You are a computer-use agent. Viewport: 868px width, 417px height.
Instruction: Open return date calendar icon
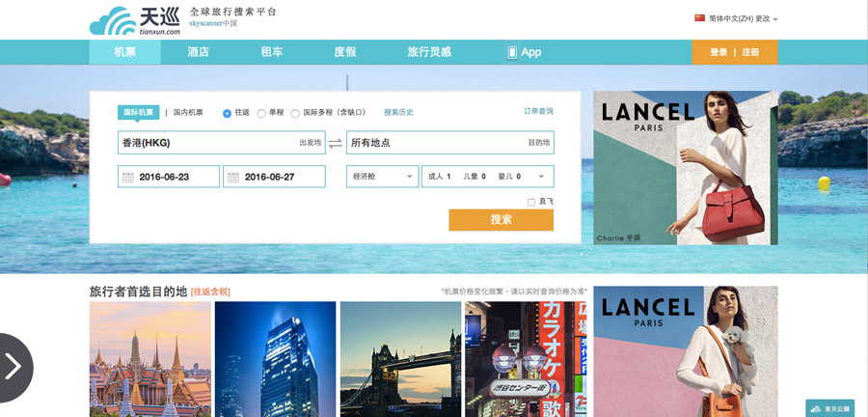coord(233,178)
